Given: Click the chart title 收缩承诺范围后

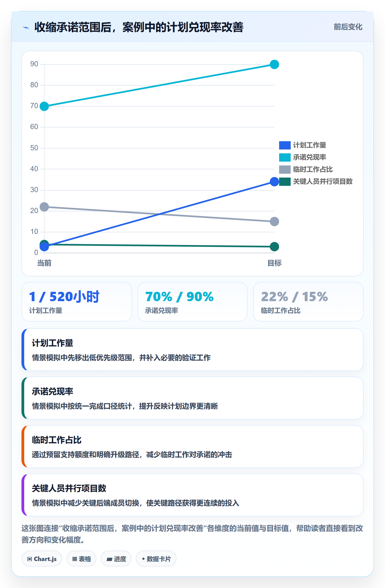Looking at the screenshot, I should tap(139, 27).
